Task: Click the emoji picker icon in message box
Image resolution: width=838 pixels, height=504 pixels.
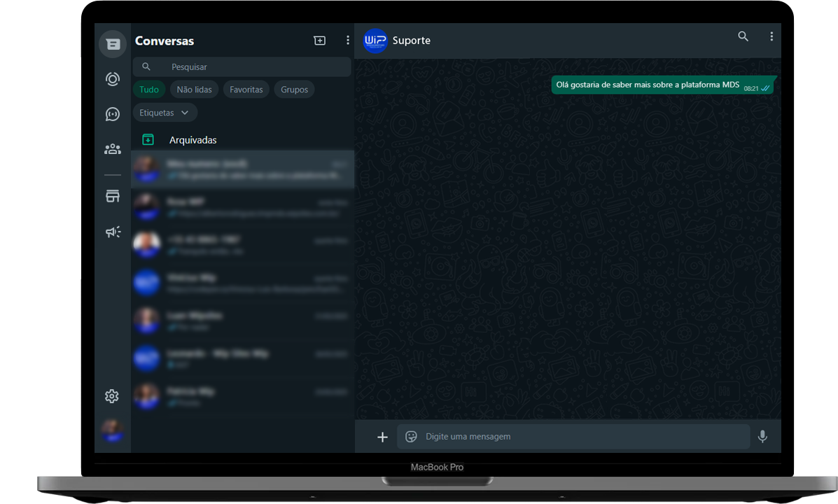Action: click(412, 437)
